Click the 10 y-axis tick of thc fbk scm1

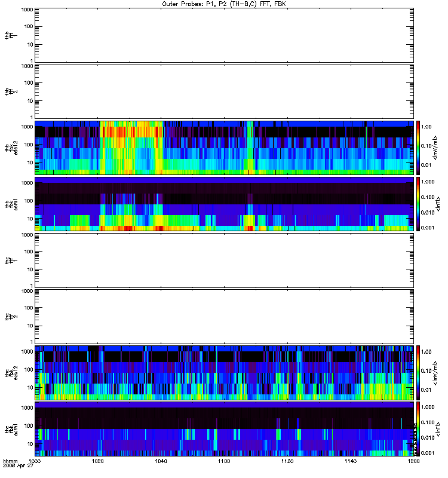point(30,444)
